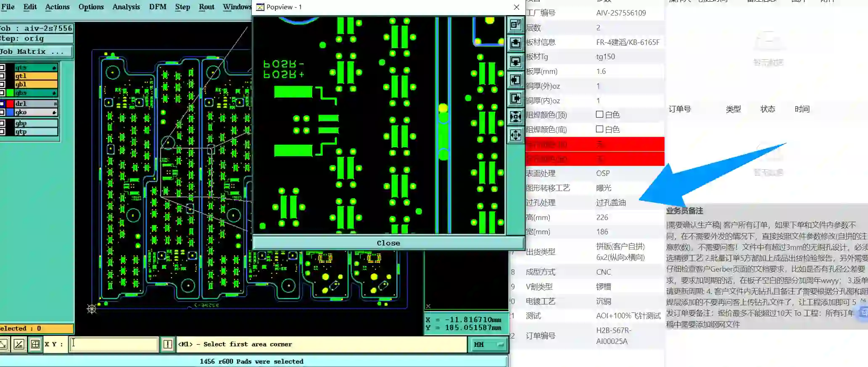Image resolution: width=868 pixels, height=367 pixels.
Task: Click the grid snap icon beside XY
Action: (x=35, y=344)
